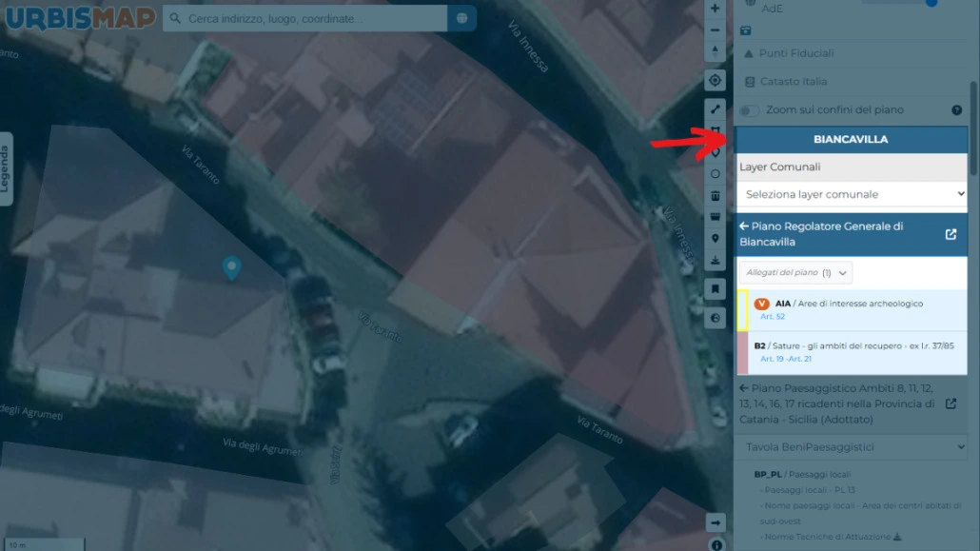Click the orange V badge on the AIA row
The height and width of the screenshot is (551, 980).
pyautogui.click(x=761, y=304)
